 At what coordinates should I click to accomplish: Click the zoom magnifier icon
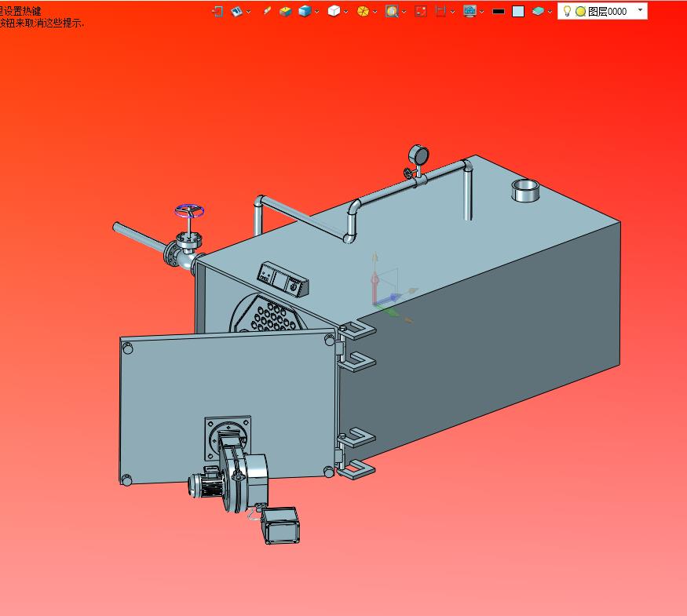tap(392, 12)
